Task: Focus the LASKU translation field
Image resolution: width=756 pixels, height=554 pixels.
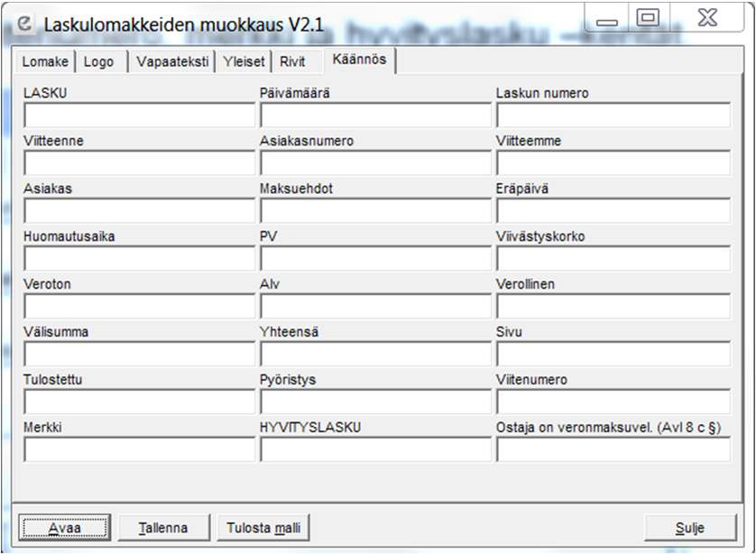Action: point(139,115)
